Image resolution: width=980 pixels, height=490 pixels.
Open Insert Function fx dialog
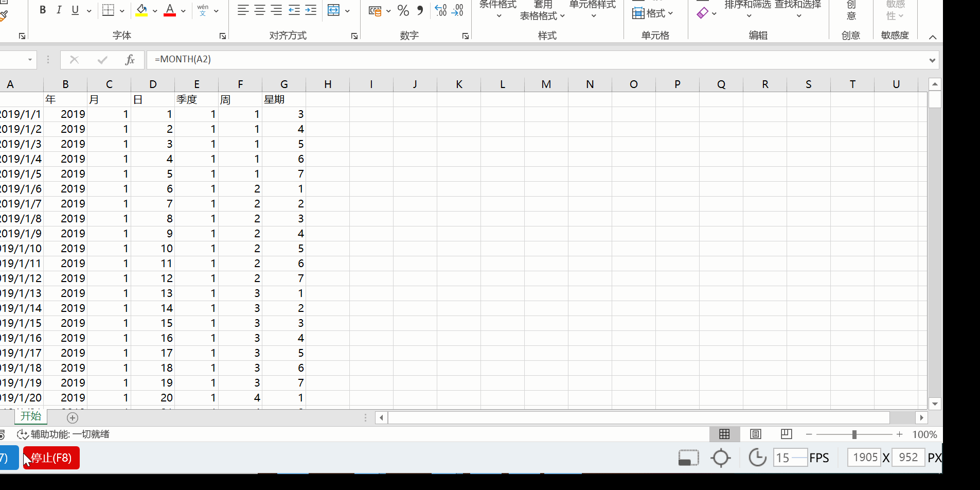(x=130, y=60)
